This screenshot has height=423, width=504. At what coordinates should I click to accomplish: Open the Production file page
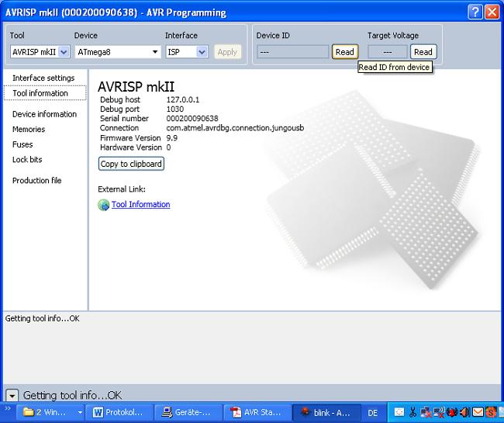[37, 180]
